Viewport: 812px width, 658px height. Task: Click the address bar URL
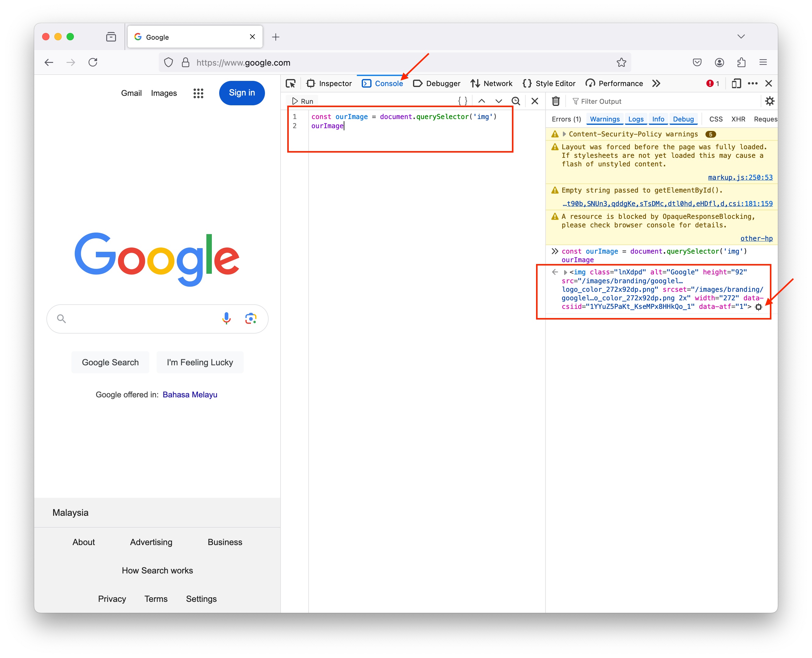[x=243, y=63]
